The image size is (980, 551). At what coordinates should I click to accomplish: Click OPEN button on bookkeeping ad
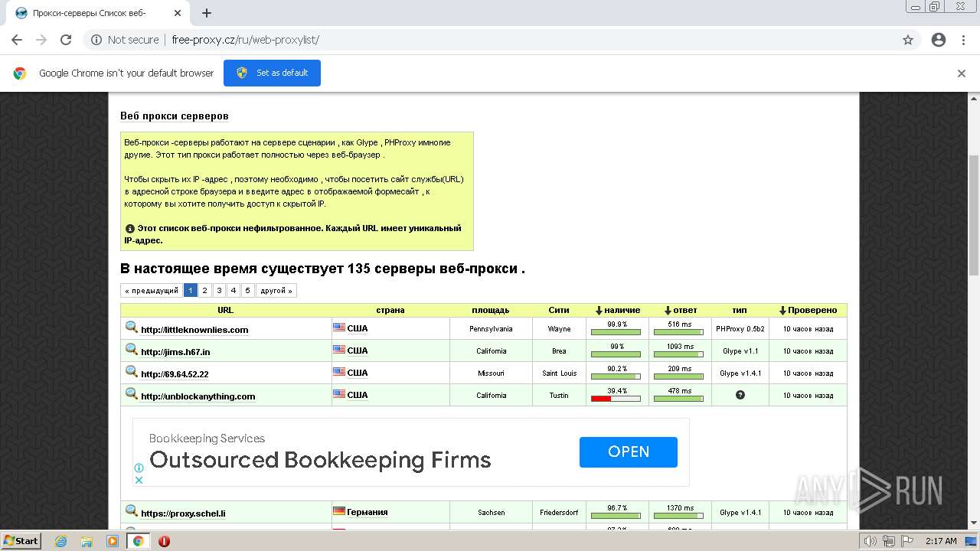(x=629, y=452)
